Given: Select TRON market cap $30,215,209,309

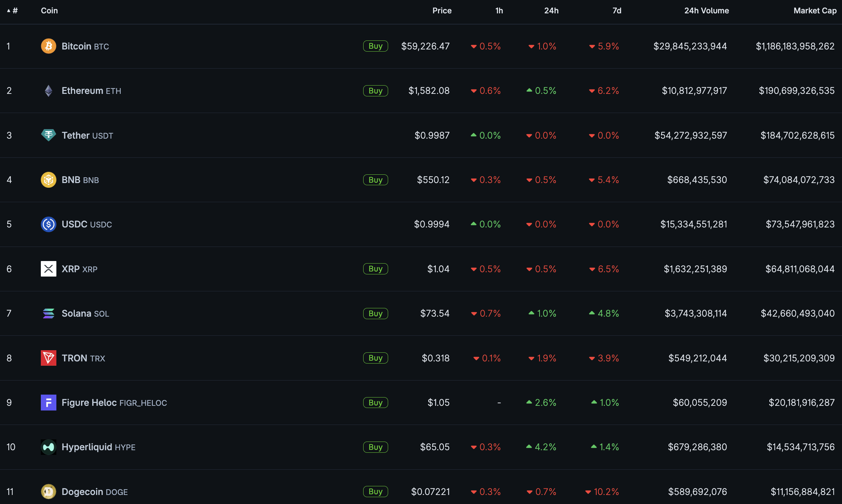Looking at the screenshot, I should [799, 358].
